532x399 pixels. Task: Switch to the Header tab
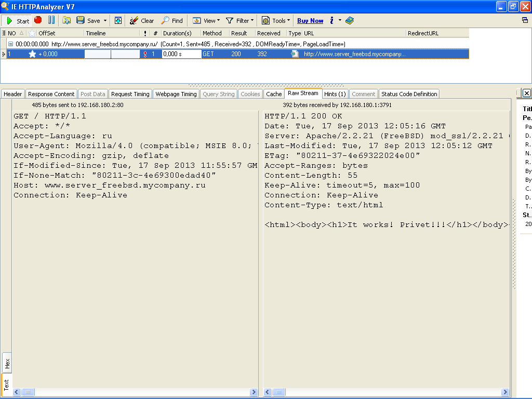tap(13, 94)
